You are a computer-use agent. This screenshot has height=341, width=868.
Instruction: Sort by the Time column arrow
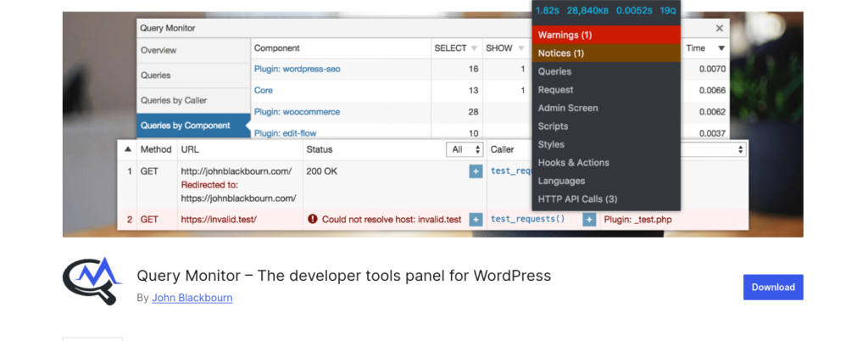[x=721, y=48]
